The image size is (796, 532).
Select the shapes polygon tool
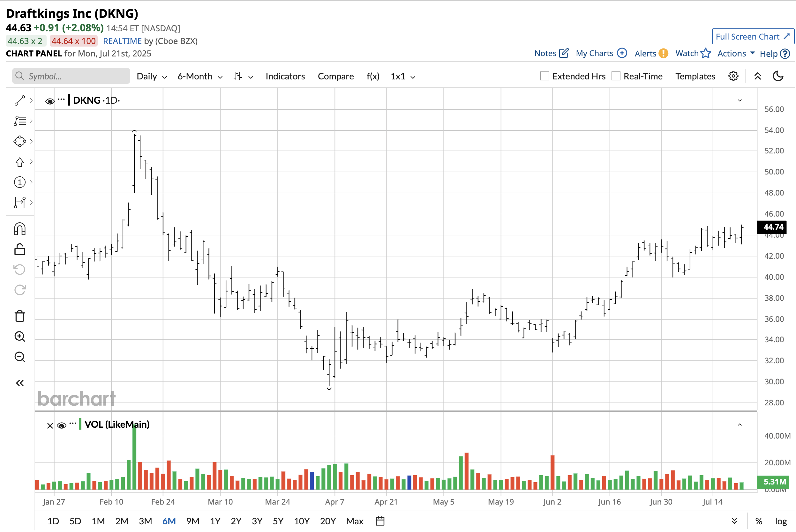[20, 141]
